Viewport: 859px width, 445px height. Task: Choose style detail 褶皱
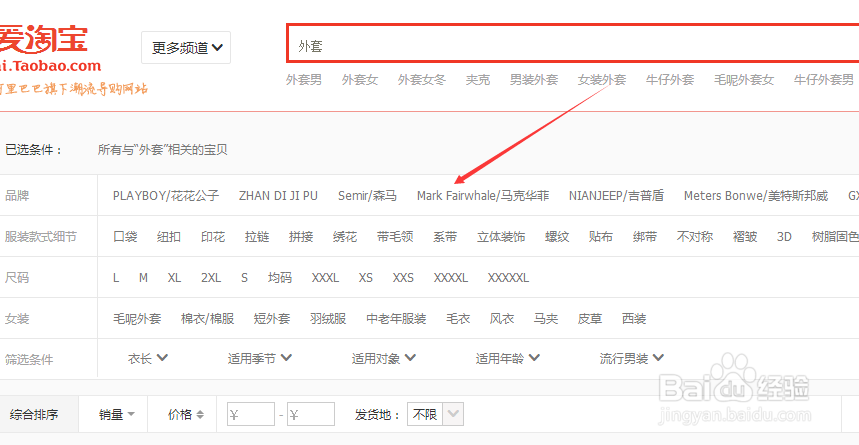coord(745,237)
